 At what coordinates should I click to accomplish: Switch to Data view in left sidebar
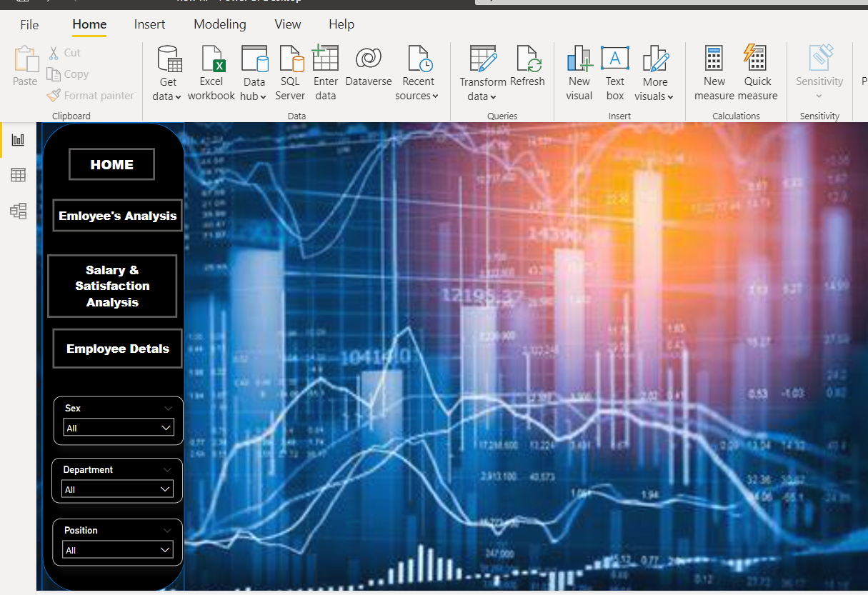point(18,175)
